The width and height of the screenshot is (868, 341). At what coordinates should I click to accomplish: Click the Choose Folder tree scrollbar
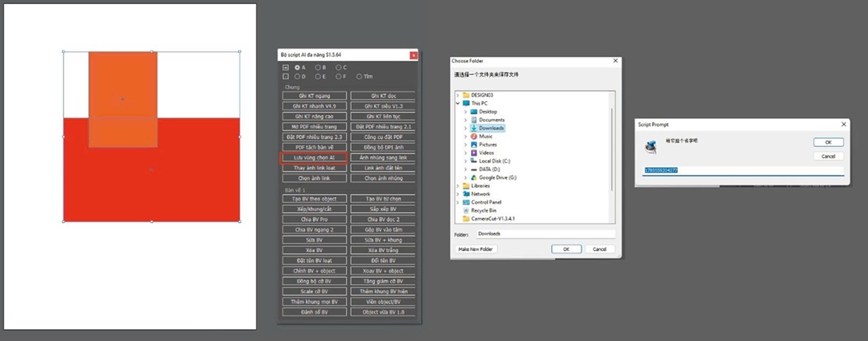(x=612, y=150)
